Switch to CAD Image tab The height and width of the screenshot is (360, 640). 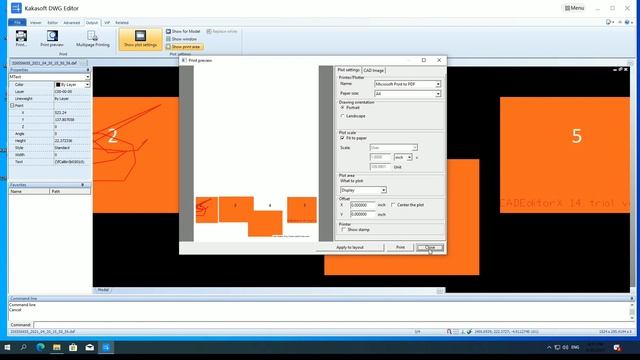pyautogui.click(x=373, y=71)
